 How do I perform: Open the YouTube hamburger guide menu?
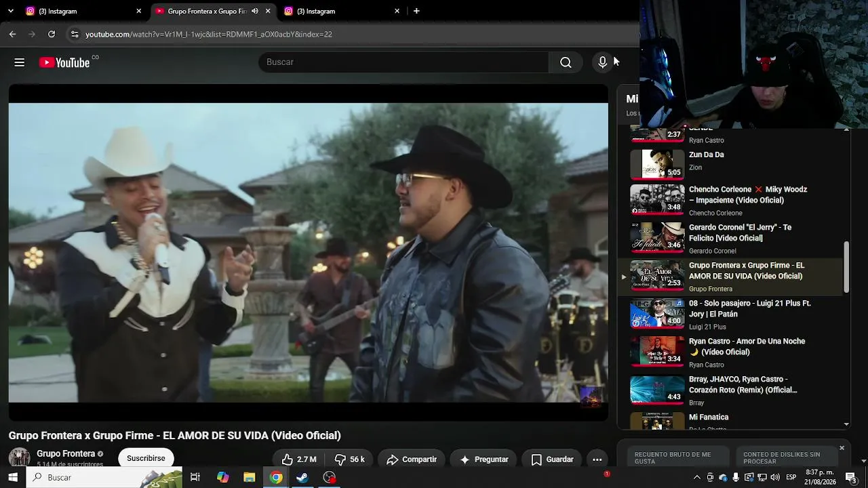(20, 62)
